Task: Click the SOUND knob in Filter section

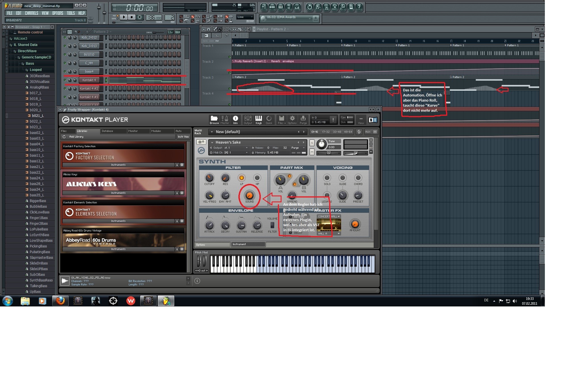Action: tap(249, 195)
